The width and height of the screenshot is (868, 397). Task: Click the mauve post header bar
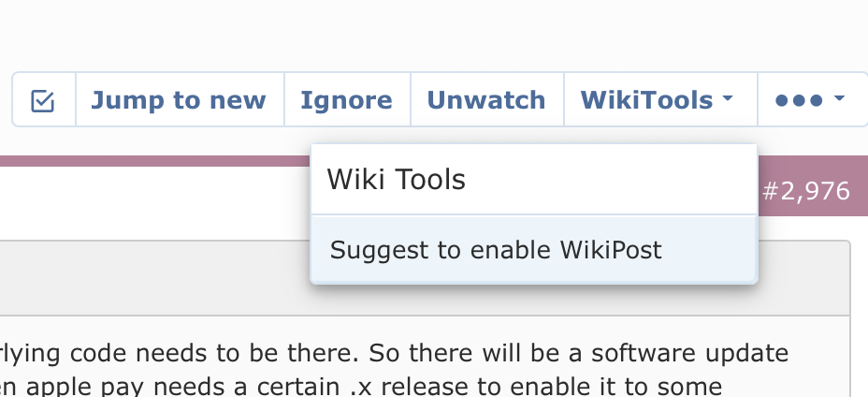pyautogui.click(x=155, y=161)
